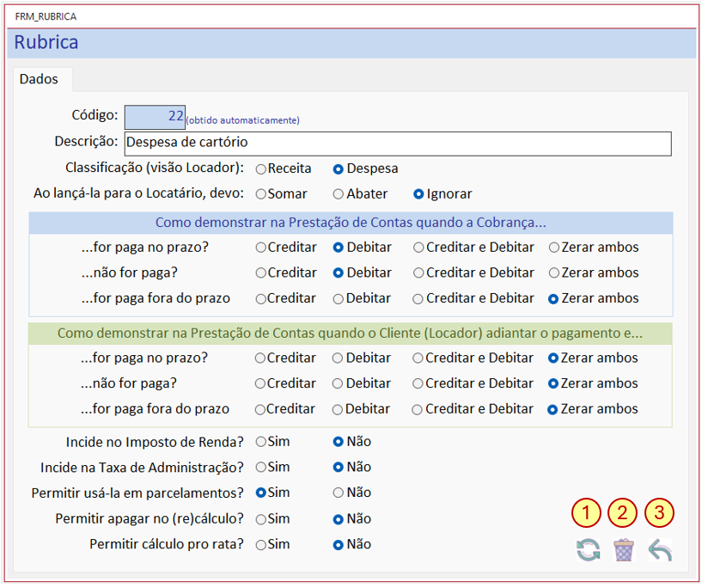
Task: Select Debitar for Locador adiantar paga no prazo
Action: [338, 358]
